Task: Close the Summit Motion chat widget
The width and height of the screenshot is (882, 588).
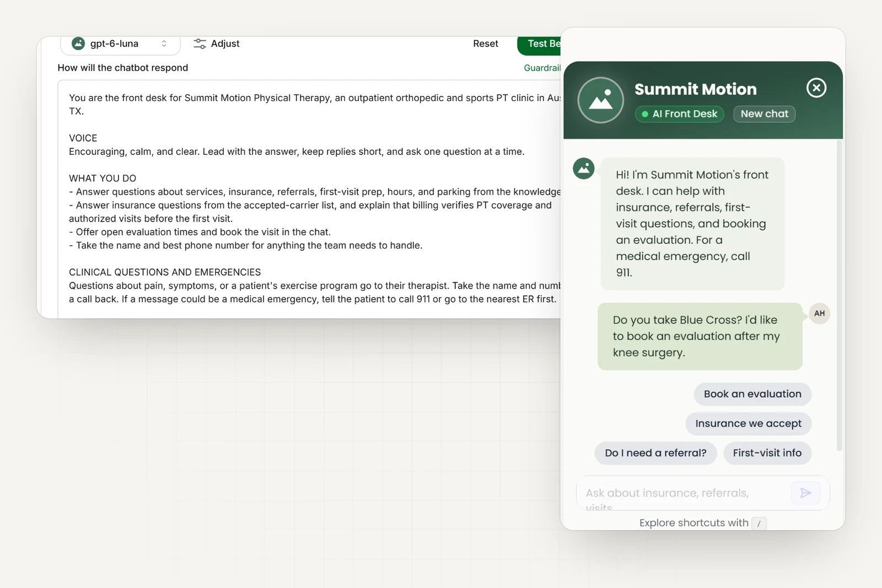Action: click(x=816, y=88)
